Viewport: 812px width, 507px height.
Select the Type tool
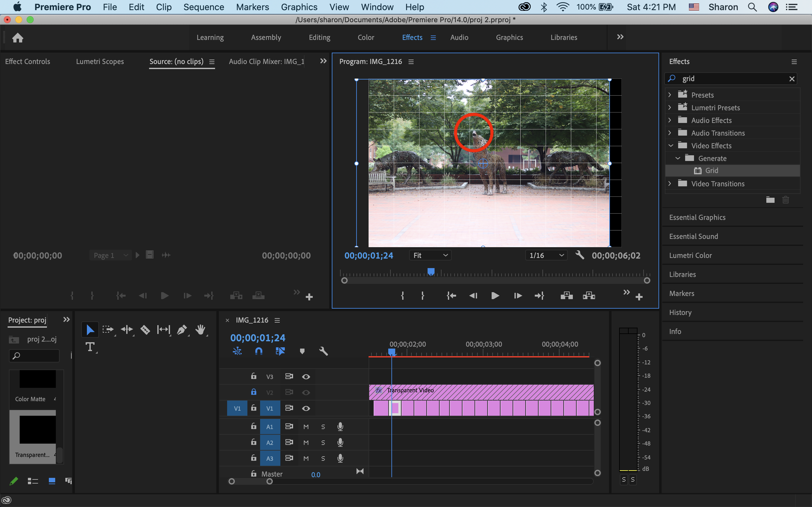(90, 347)
